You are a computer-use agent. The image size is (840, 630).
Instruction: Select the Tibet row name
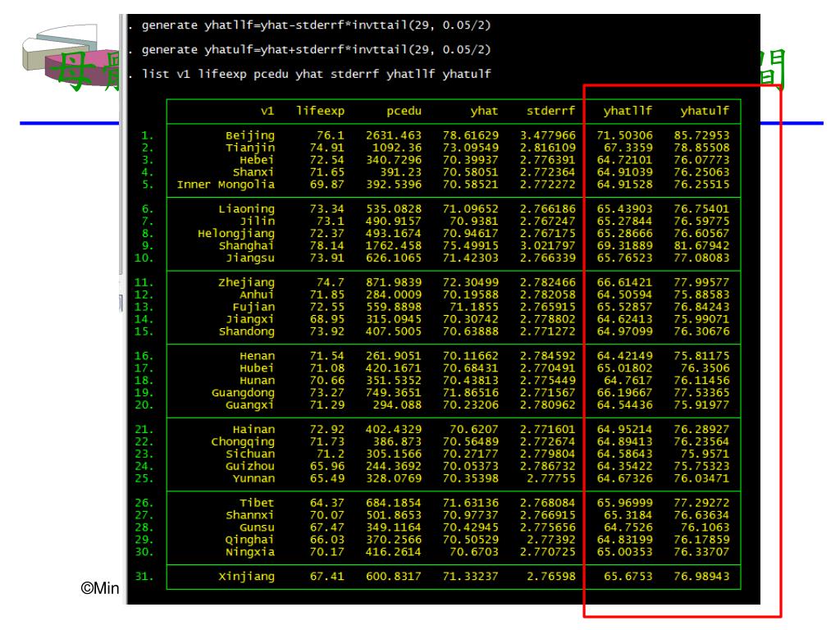pos(257,503)
